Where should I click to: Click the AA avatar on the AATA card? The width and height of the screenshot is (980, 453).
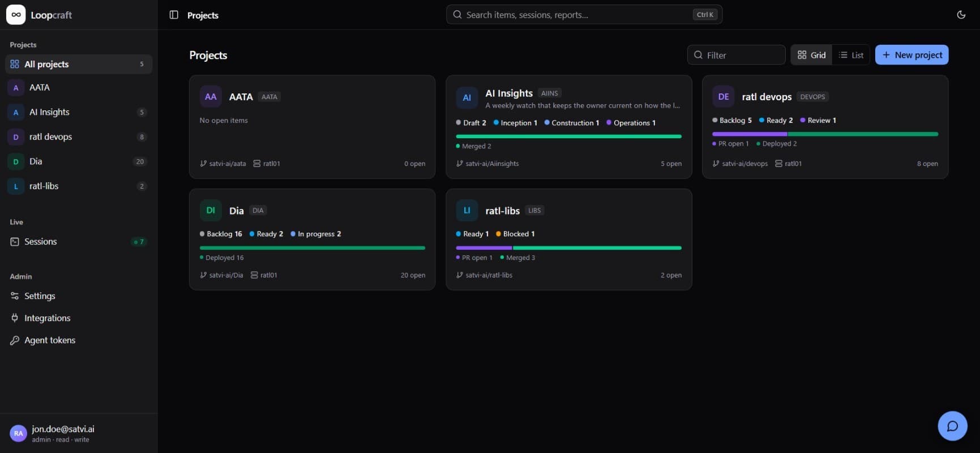click(x=211, y=97)
